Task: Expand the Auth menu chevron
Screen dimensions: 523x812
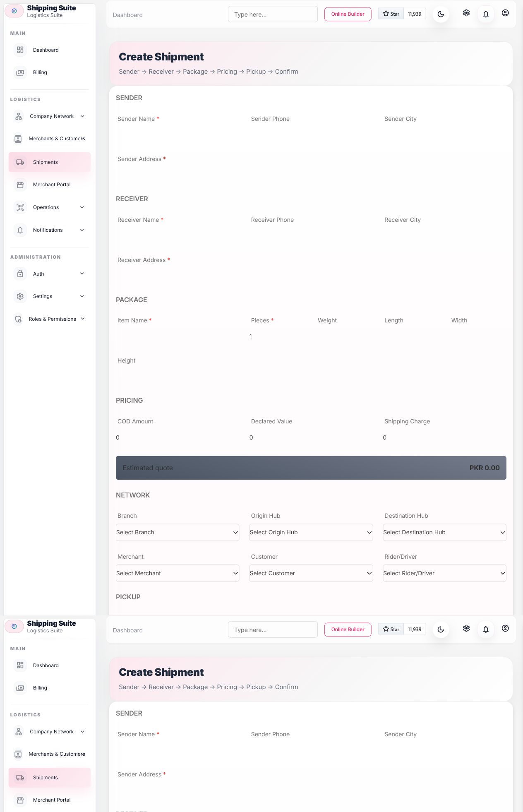Action: tap(82, 274)
